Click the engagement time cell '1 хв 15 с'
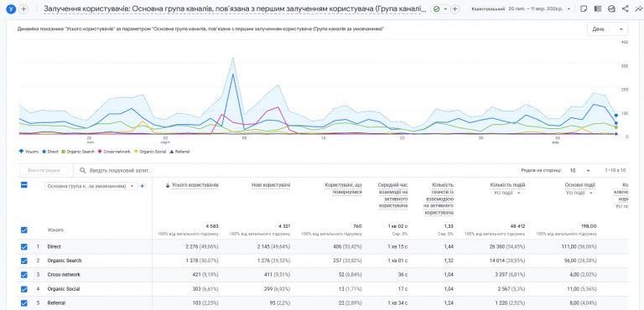644x310 pixels. pyautogui.click(x=398, y=247)
